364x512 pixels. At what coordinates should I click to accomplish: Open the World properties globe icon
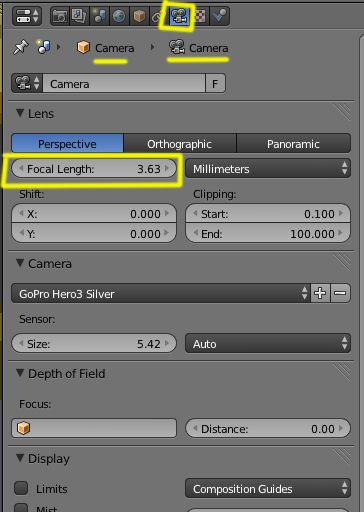119,16
